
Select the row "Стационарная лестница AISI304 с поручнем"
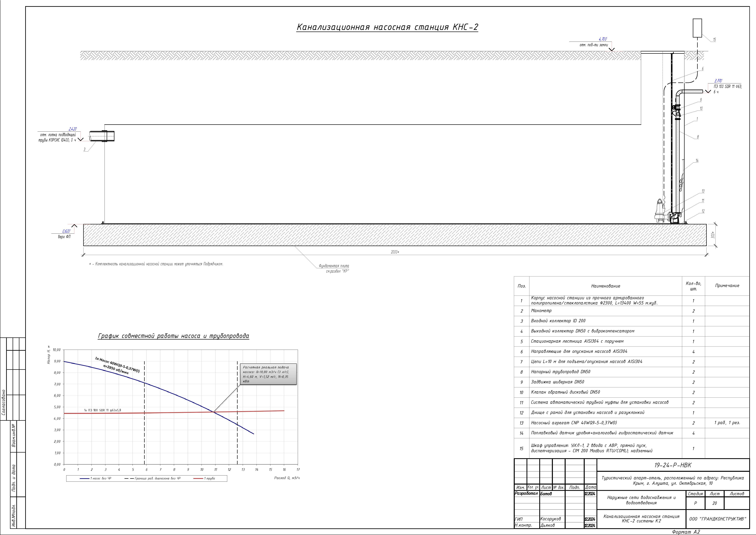point(632,342)
